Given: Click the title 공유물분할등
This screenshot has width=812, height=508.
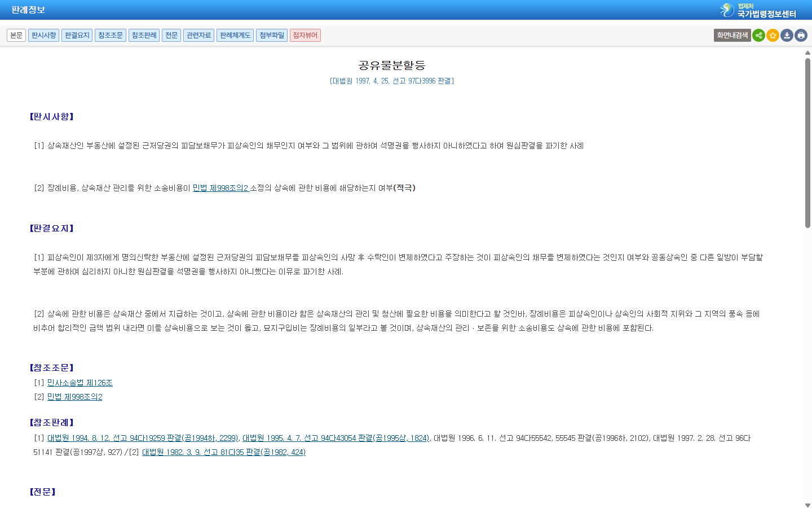Looking at the screenshot, I should tap(392, 65).
